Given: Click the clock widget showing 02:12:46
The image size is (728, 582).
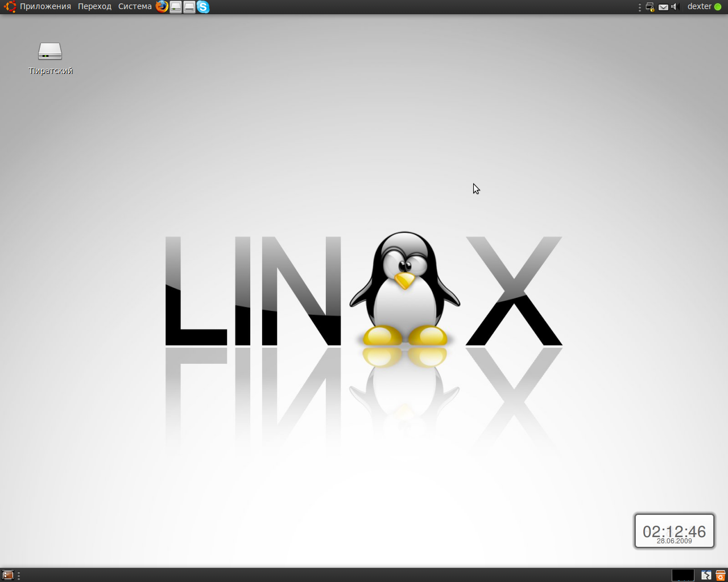Looking at the screenshot, I should pyautogui.click(x=675, y=531).
